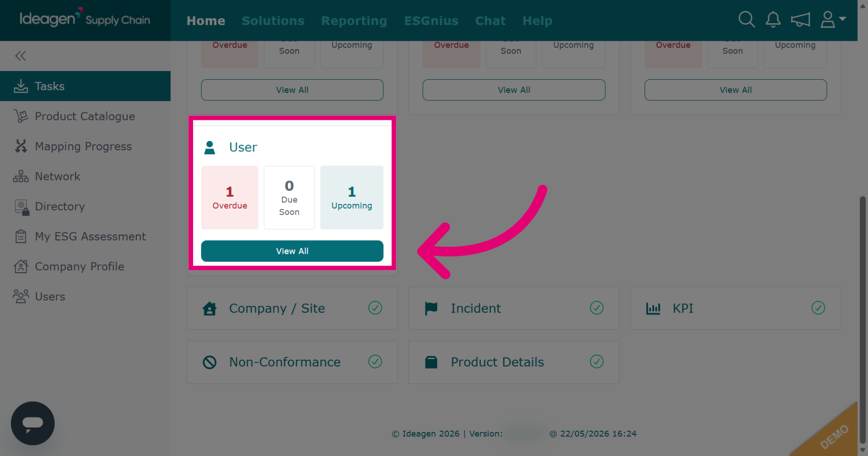Go to the Home tab
The image size is (868, 456).
206,21
